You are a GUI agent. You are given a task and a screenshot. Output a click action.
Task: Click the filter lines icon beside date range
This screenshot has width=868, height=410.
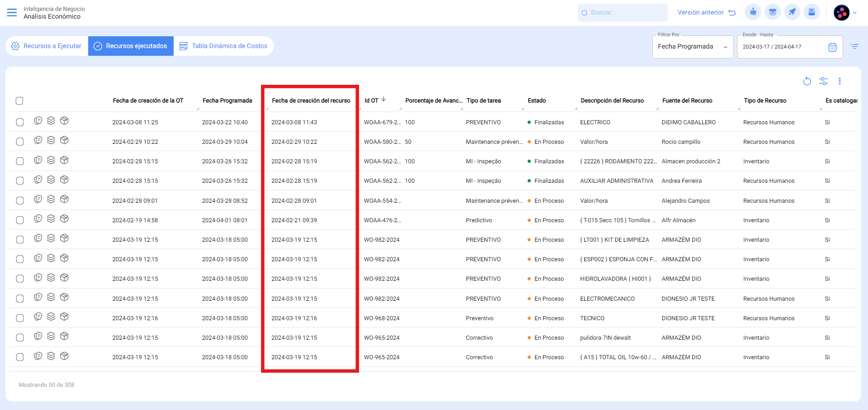tap(854, 47)
